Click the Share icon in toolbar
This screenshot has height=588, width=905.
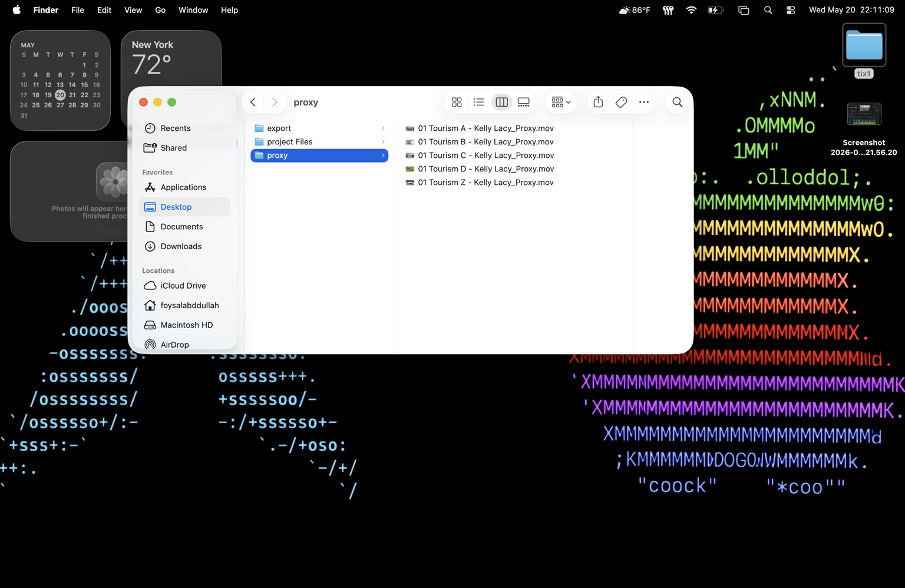point(598,102)
